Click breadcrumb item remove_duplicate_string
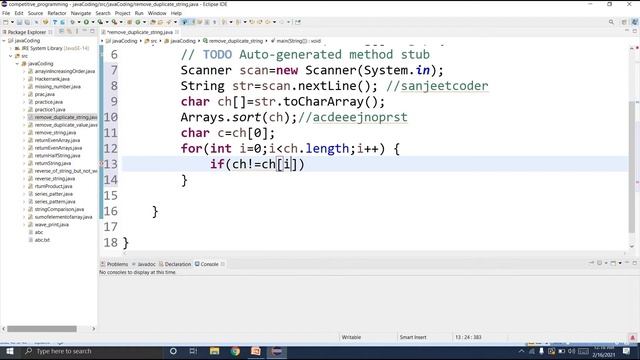This screenshot has height=360, width=640. point(233,41)
